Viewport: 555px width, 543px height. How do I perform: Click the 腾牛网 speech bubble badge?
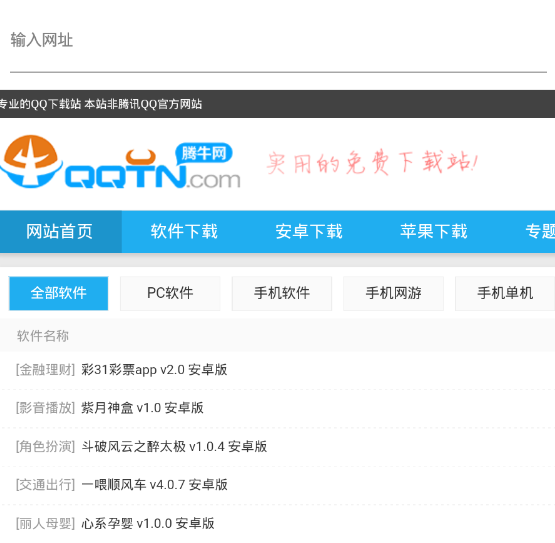(x=204, y=153)
